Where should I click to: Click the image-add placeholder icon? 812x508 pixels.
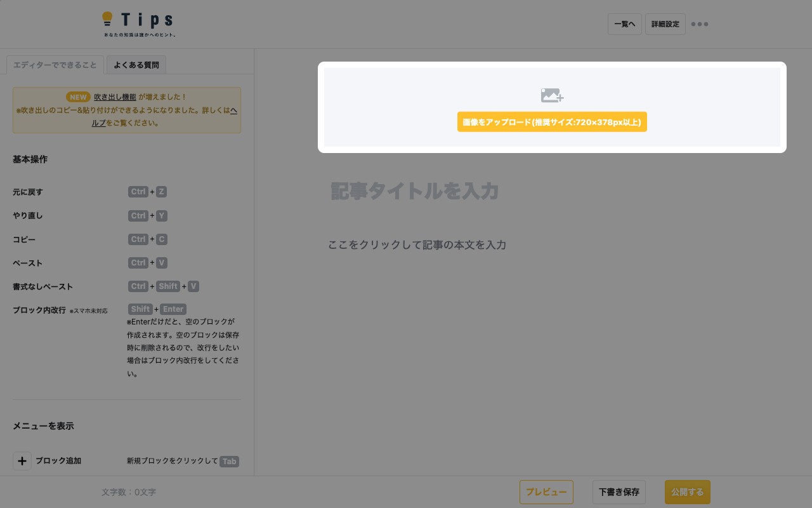(x=552, y=95)
